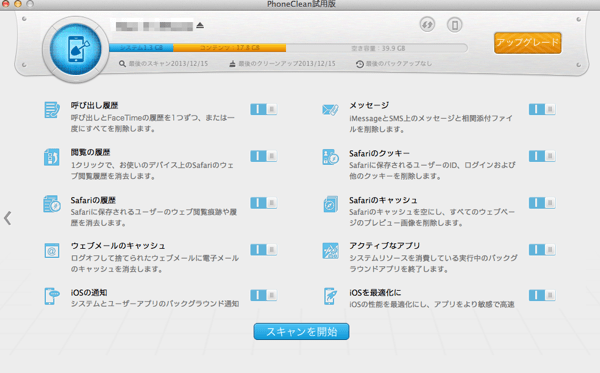The image size is (600, 373).
Task: Click the Safariのキャッシュ icon
Action: coord(330,204)
